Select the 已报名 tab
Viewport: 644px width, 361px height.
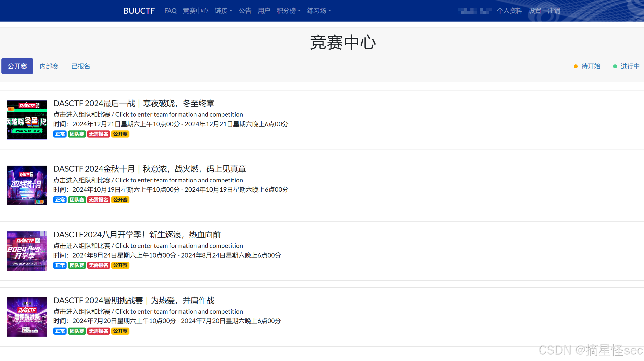coord(81,66)
